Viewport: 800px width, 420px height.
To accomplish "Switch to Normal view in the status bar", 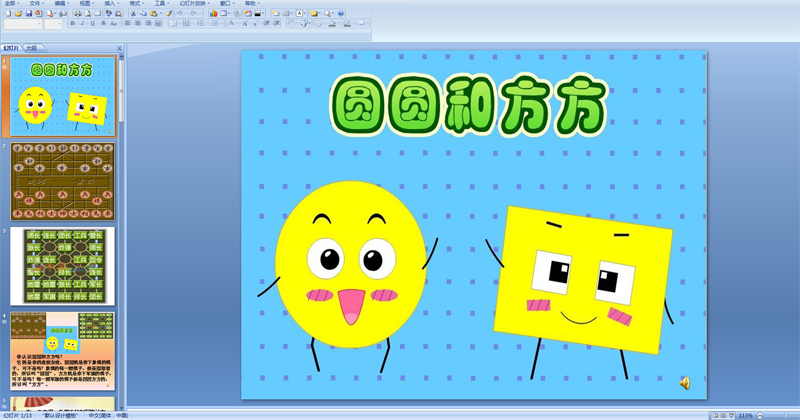I will pyautogui.click(x=715, y=416).
